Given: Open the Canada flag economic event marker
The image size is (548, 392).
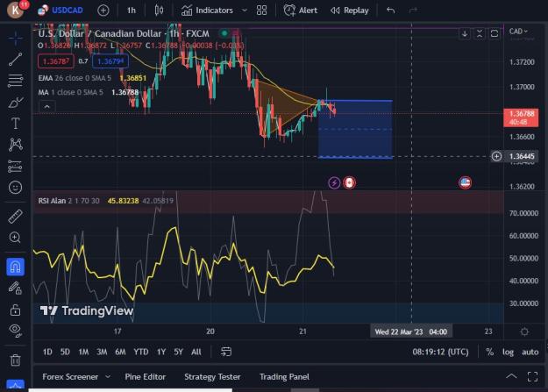Looking at the screenshot, I should (349, 182).
